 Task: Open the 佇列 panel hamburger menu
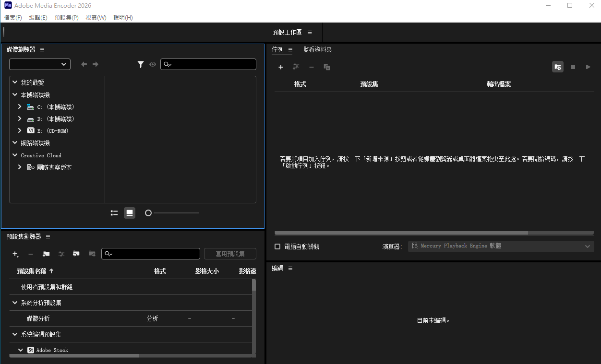pyautogui.click(x=290, y=49)
